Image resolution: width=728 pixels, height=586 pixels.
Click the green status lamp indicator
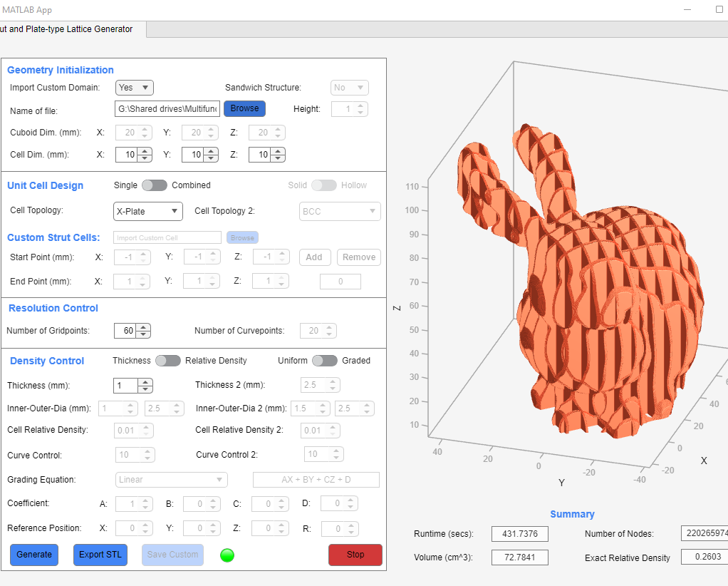click(227, 555)
